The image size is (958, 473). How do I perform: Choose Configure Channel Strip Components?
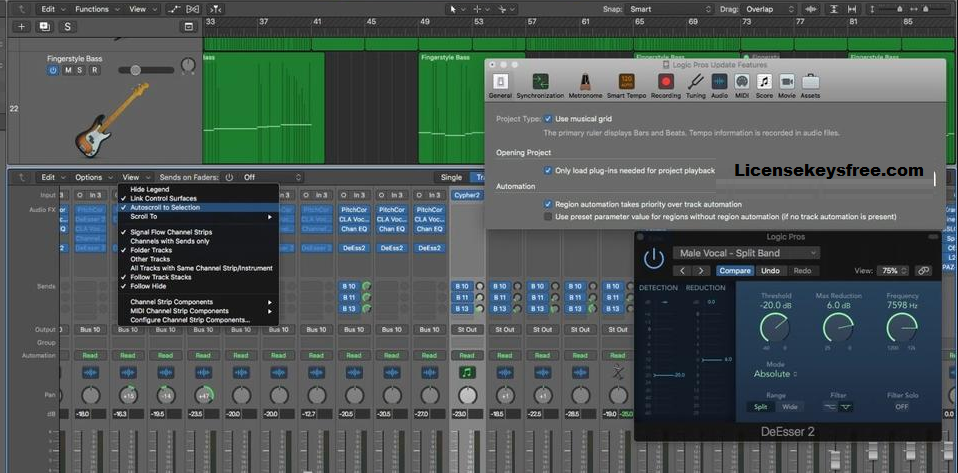coord(199,320)
